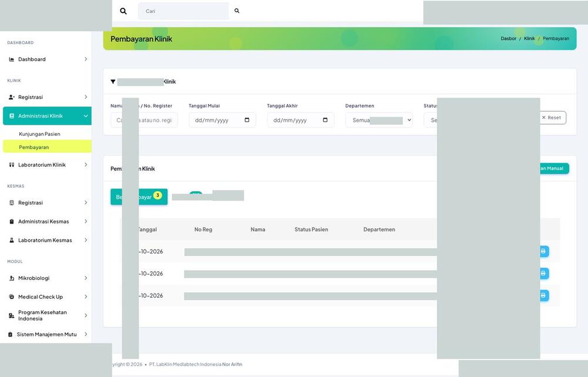Screen dimensions: 588x377
Task: Click the Dashboard chart icon in sidebar
Action: pos(12,59)
